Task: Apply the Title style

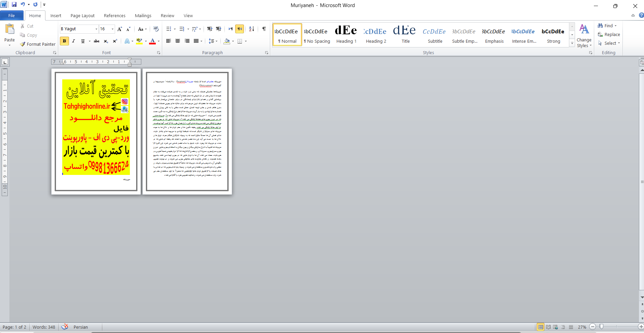Action: pos(405,34)
